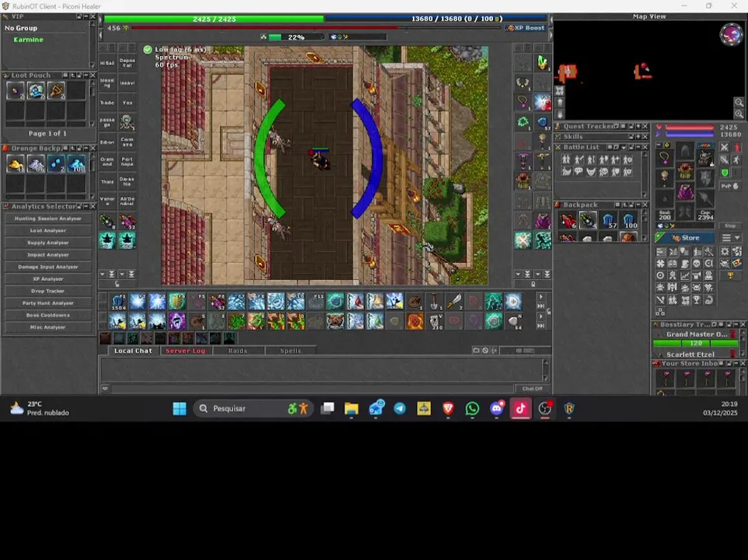Open the Spells chat tab
Screen dimensions: 748x560
[290, 351]
